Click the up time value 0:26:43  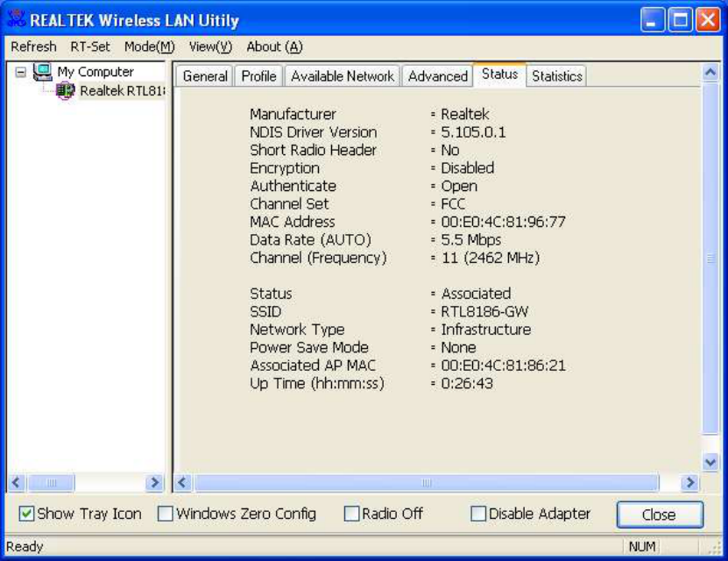tap(467, 384)
